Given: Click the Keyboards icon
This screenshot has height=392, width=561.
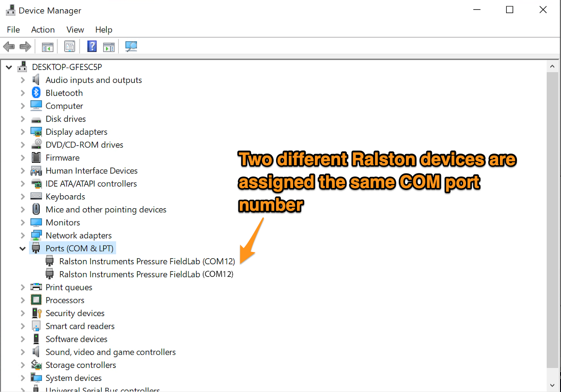Looking at the screenshot, I should [36, 196].
